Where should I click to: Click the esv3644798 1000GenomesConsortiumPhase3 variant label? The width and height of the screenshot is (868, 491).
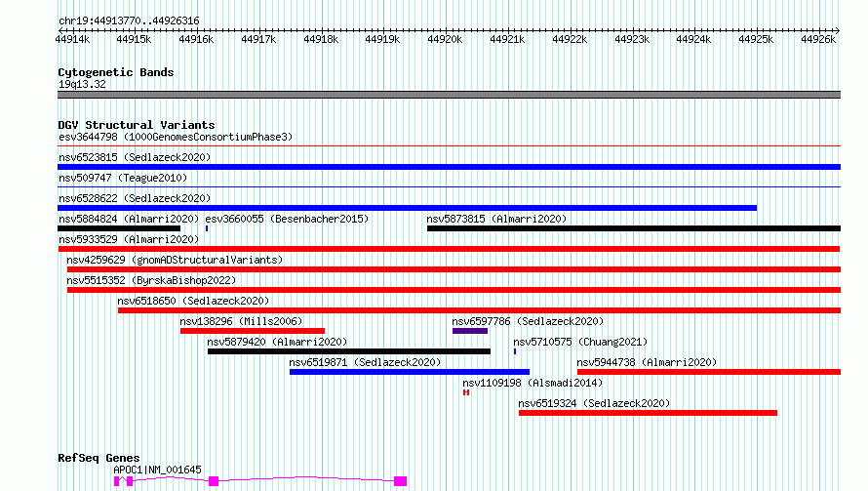pyautogui.click(x=176, y=137)
